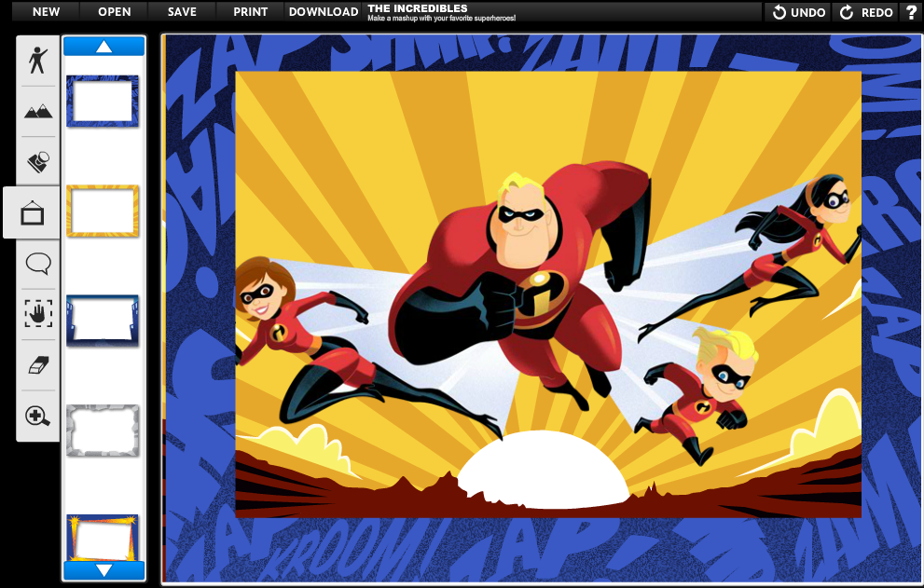The image size is (924, 588).
Task: Redo the last undone action
Action: pos(866,12)
